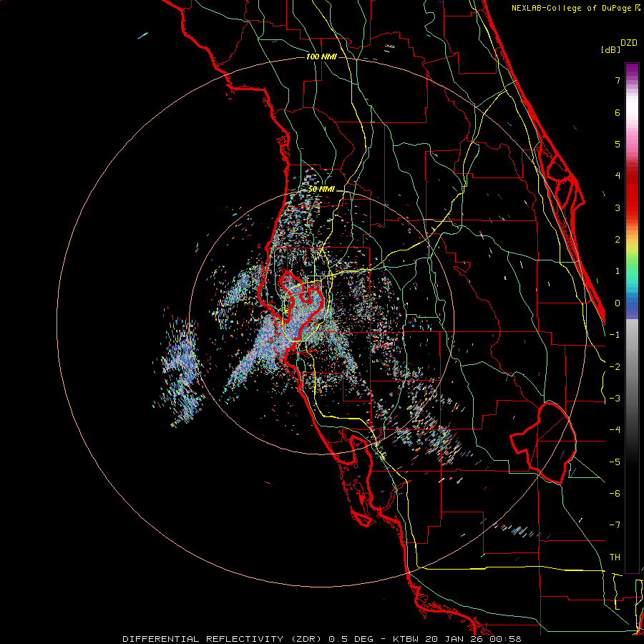Click the 3 value on color scale
The width and height of the screenshot is (644, 644).
(618, 208)
